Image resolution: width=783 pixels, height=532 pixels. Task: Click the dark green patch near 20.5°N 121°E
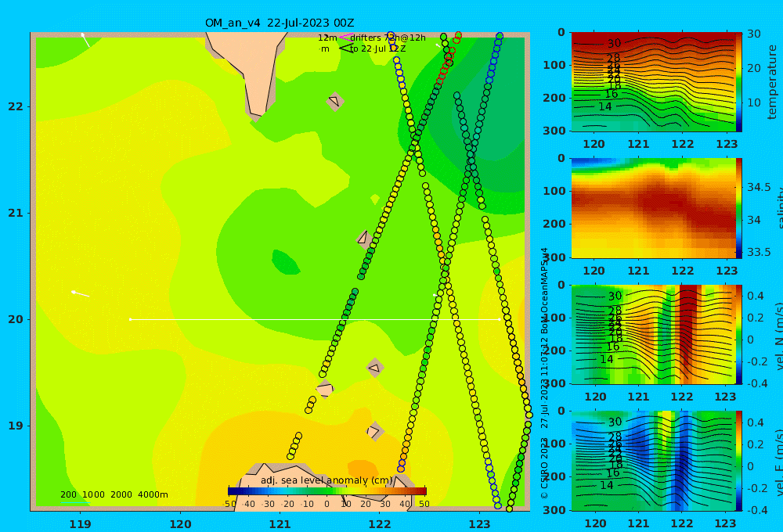(285, 263)
